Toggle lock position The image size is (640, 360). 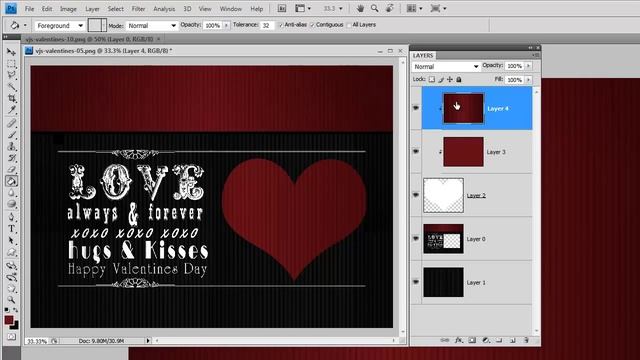point(450,80)
